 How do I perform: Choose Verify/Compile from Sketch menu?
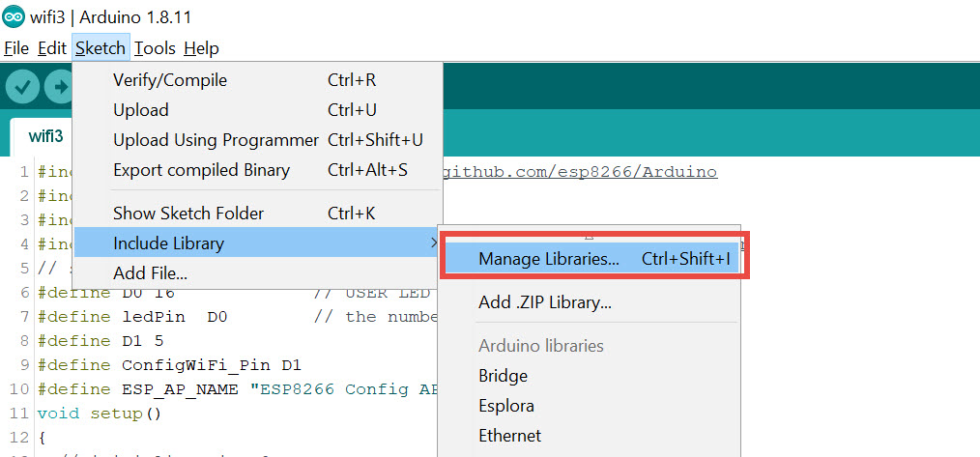click(x=257, y=80)
